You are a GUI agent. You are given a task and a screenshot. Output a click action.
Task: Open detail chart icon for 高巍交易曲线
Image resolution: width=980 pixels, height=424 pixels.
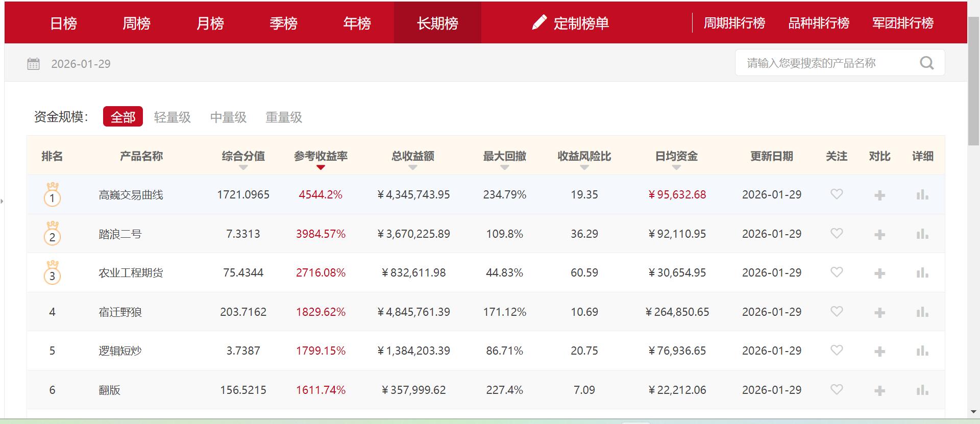922,195
